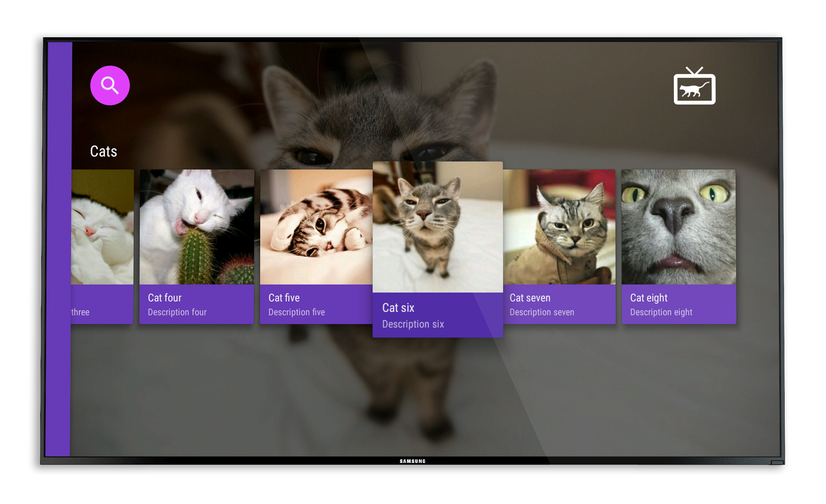This screenshot has width=826, height=504.
Task: Click Description eight caption
Action: [661, 312]
